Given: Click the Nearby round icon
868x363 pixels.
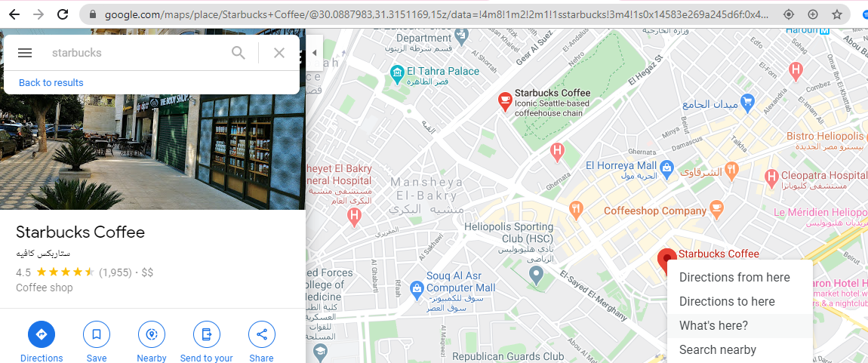Looking at the screenshot, I should pos(151,334).
